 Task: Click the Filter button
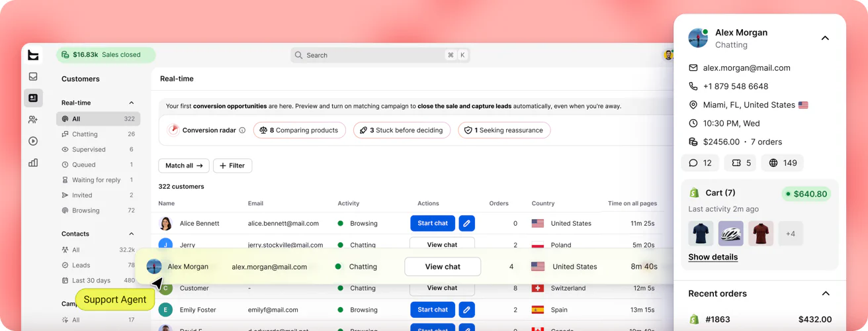click(232, 165)
